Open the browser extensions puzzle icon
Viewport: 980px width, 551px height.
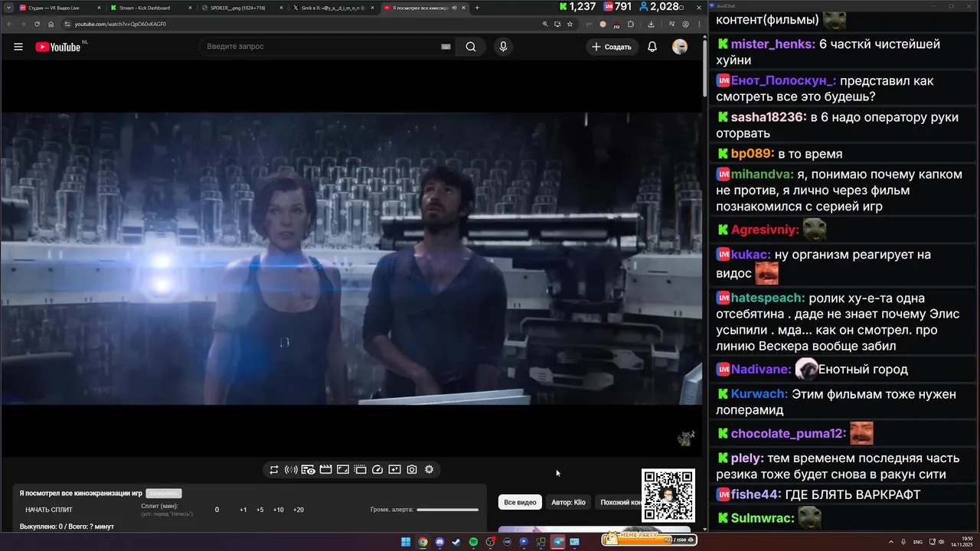coord(631,24)
